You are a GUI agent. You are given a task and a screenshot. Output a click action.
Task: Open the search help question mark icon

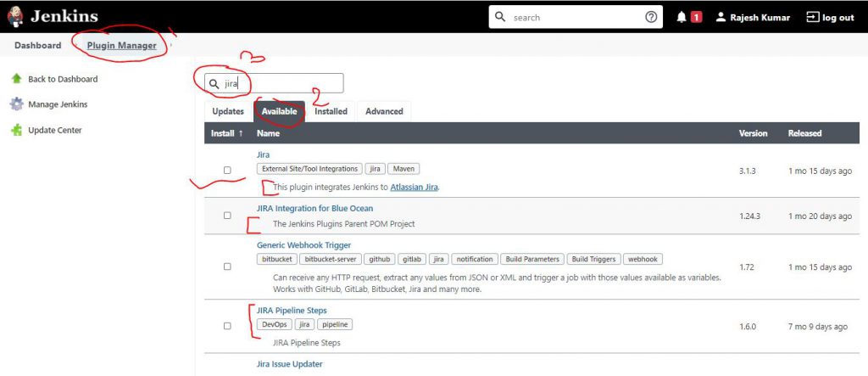pos(651,17)
